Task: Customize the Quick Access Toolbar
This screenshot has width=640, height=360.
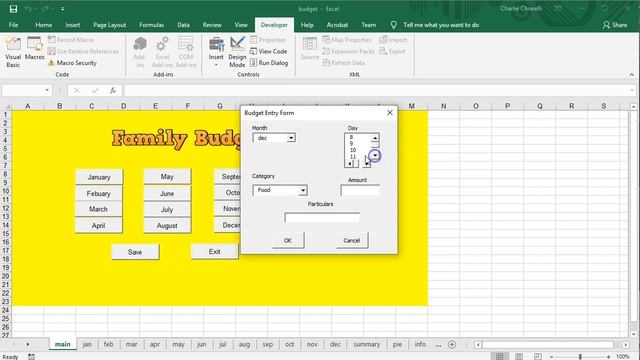Action: [62, 9]
